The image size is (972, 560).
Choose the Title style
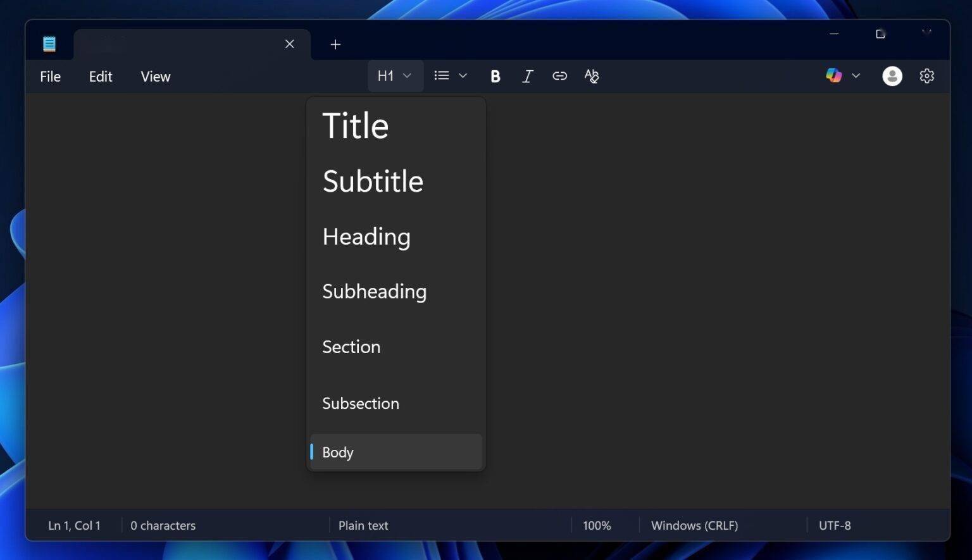[396, 126]
